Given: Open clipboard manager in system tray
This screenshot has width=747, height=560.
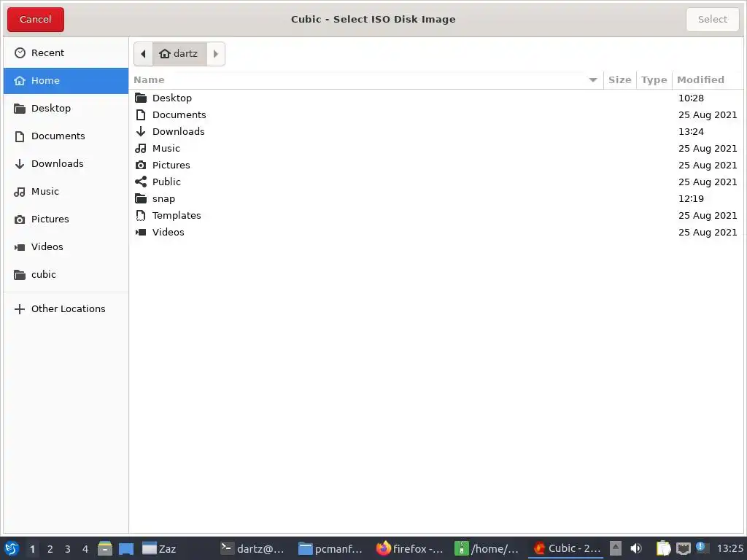Looking at the screenshot, I should (663, 548).
